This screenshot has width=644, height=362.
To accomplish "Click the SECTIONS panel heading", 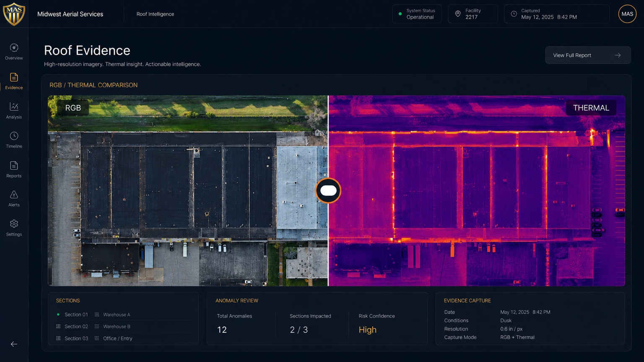I will 68,300.
